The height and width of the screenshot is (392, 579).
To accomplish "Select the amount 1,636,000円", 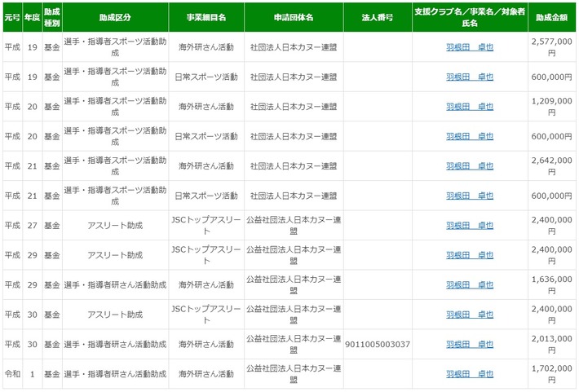I will pyautogui.click(x=551, y=285).
